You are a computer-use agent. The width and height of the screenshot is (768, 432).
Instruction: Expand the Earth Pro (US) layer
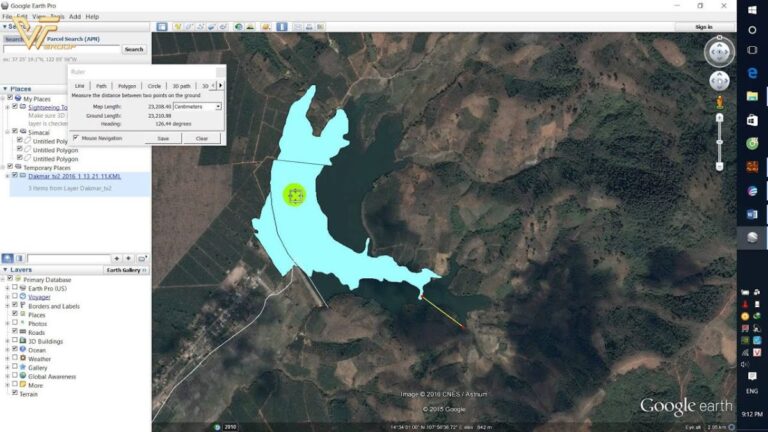[x=7, y=288]
